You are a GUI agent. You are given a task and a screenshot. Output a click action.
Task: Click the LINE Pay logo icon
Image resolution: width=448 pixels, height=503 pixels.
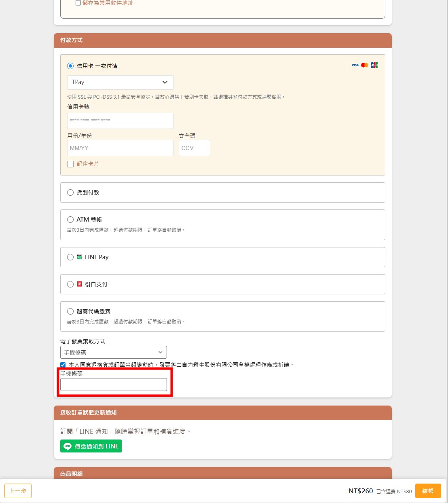(79, 257)
